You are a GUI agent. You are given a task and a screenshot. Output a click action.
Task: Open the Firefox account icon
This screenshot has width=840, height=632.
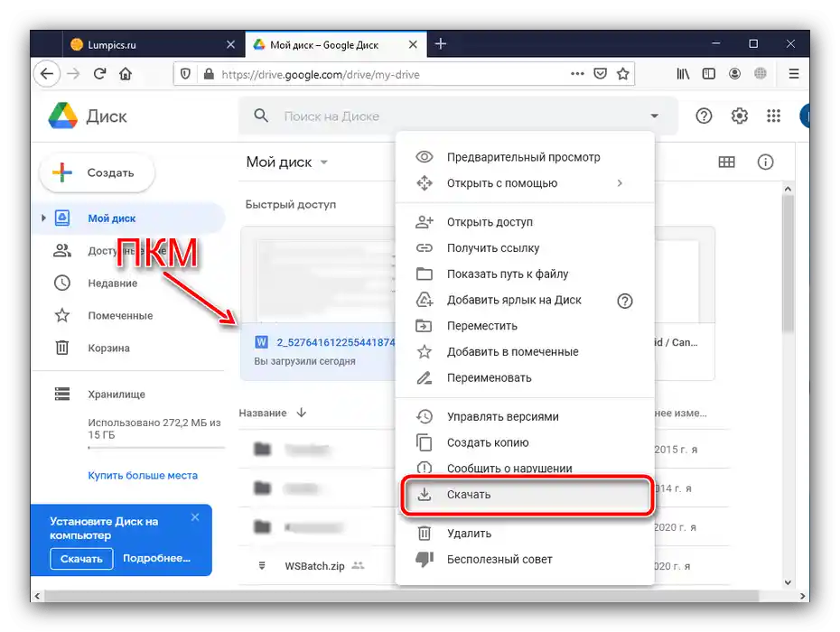(x=734, y=74)
